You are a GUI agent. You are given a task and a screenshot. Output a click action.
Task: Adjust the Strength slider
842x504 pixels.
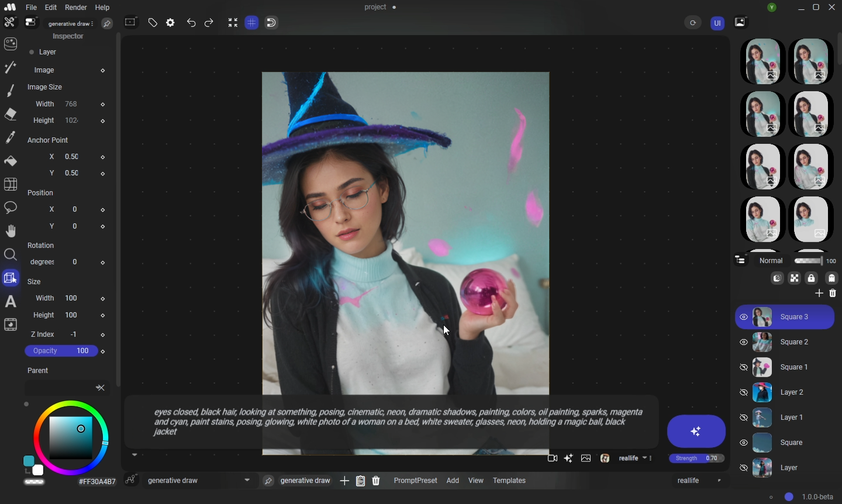click(x=697, y=459)
